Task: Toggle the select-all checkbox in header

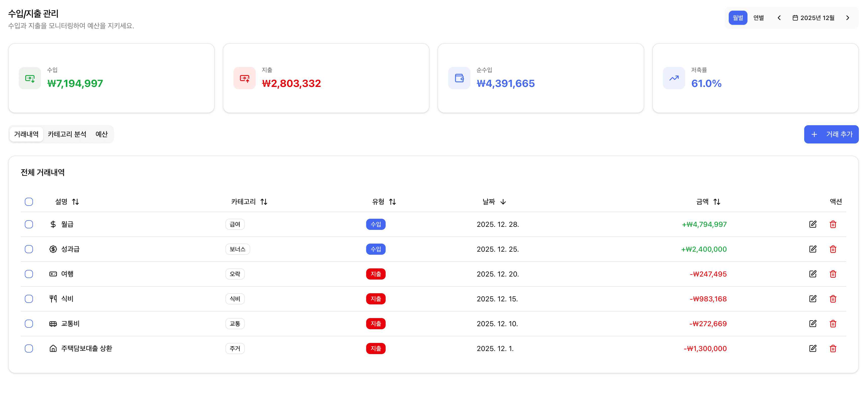Action: tap(29, 202)
